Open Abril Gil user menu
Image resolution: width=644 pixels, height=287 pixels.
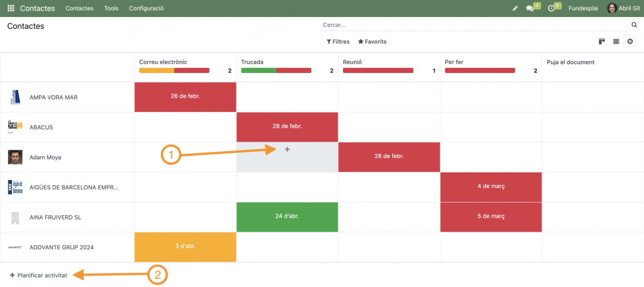point(621,8)
